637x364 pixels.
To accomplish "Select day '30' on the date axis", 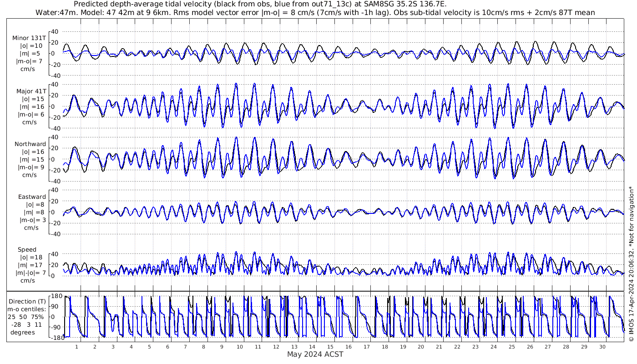I will click(602, 347).
